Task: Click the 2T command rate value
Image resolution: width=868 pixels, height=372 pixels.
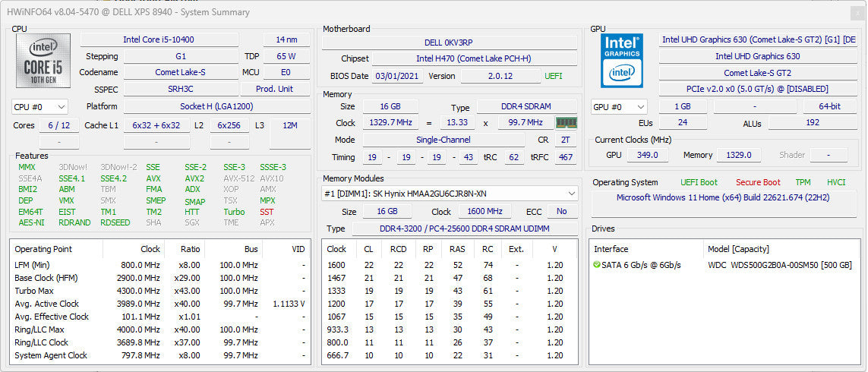Action: tap(565, 140)
